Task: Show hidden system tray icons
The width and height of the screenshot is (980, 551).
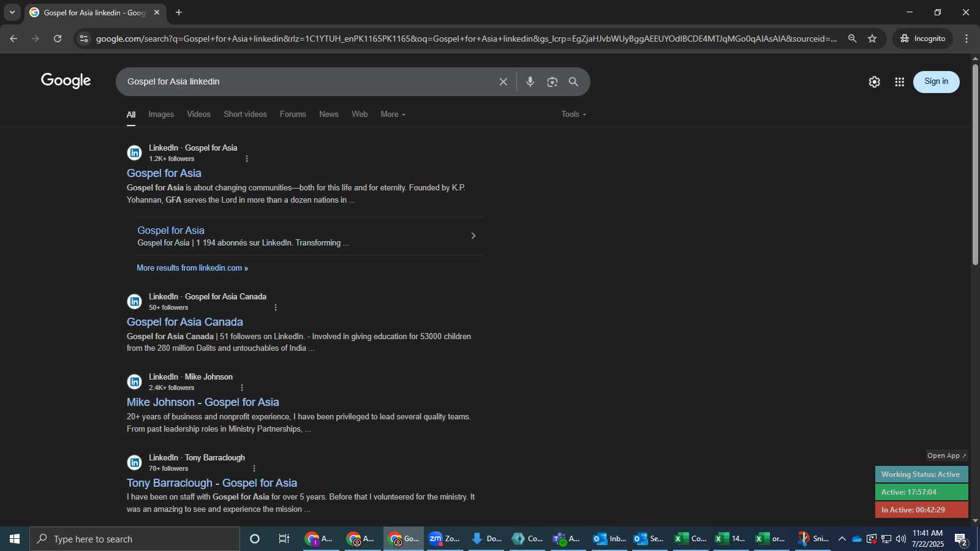Action: (x=842, y=539)
